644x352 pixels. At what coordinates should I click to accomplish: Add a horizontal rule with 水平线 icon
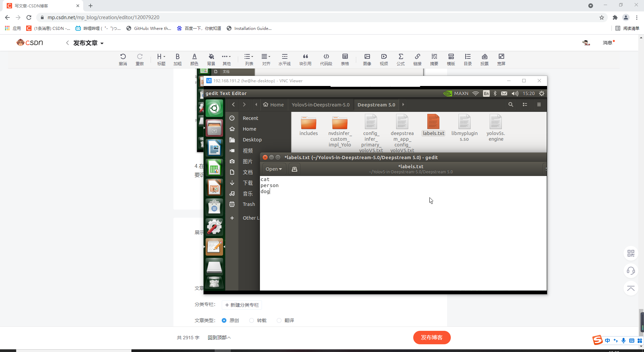[x=284, y=59]
